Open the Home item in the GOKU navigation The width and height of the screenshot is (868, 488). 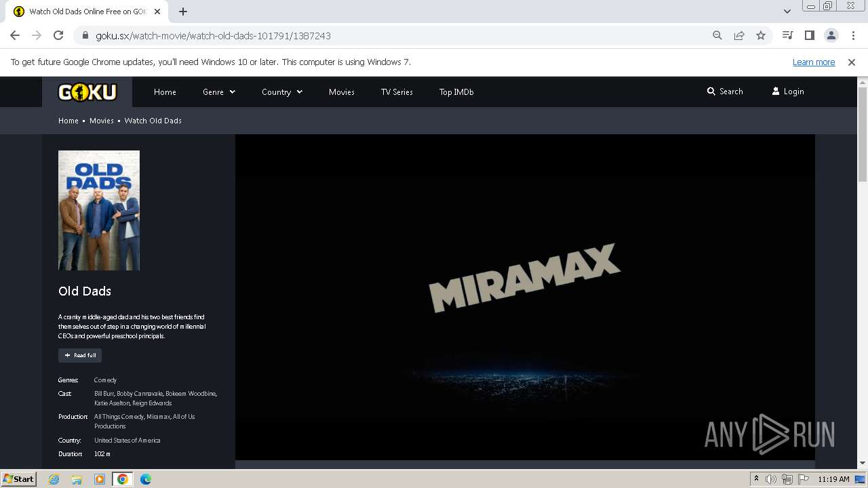pyautogui.click(x=165, y=92)
